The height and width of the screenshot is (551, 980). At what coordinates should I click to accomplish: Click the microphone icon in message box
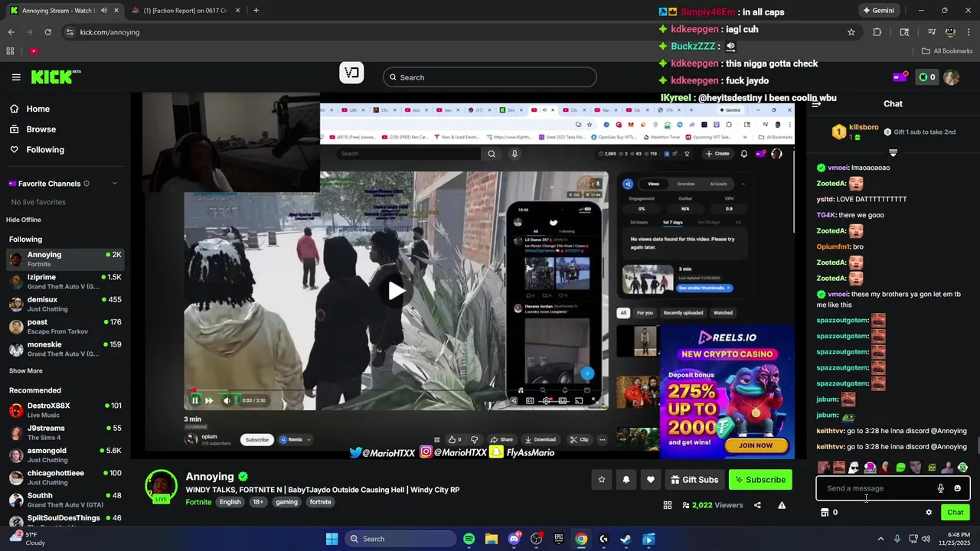(x=940, y=488)
